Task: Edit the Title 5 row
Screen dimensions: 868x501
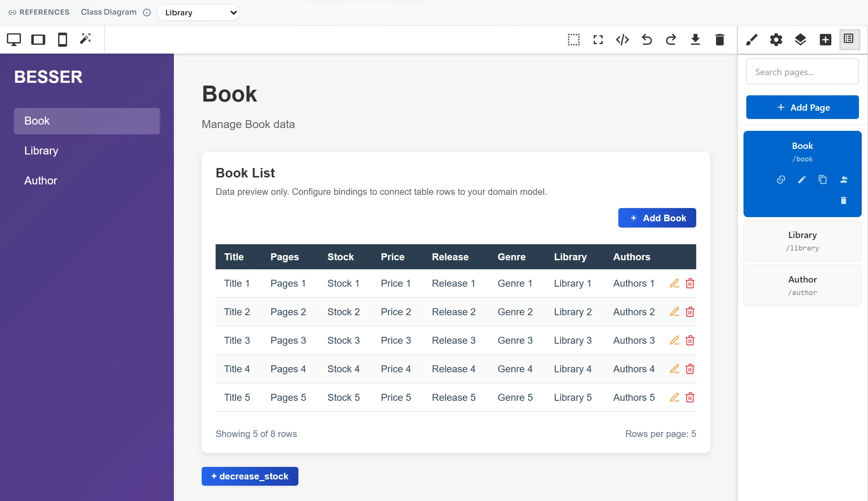Action: tap(674, 397)
